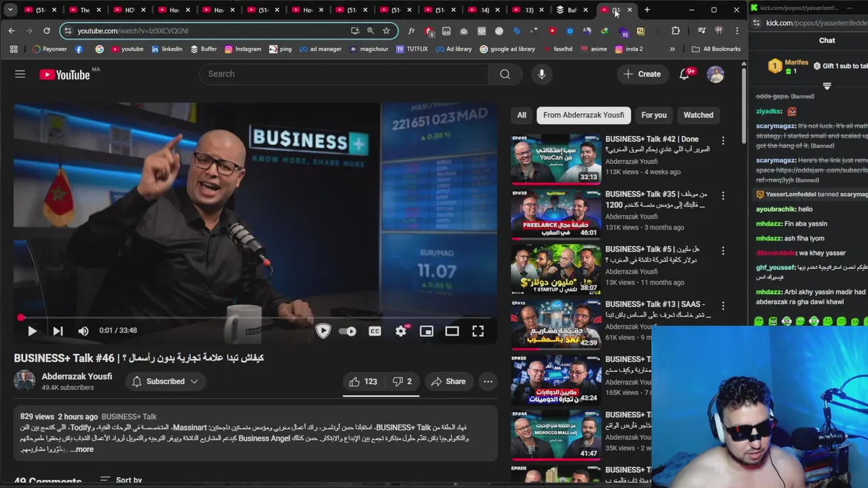
Task: Start voice search with the microphone icon
Action: (541, 74)
